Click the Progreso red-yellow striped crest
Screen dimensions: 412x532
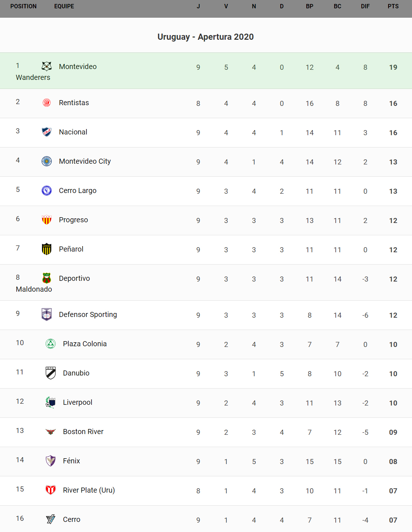47,220
